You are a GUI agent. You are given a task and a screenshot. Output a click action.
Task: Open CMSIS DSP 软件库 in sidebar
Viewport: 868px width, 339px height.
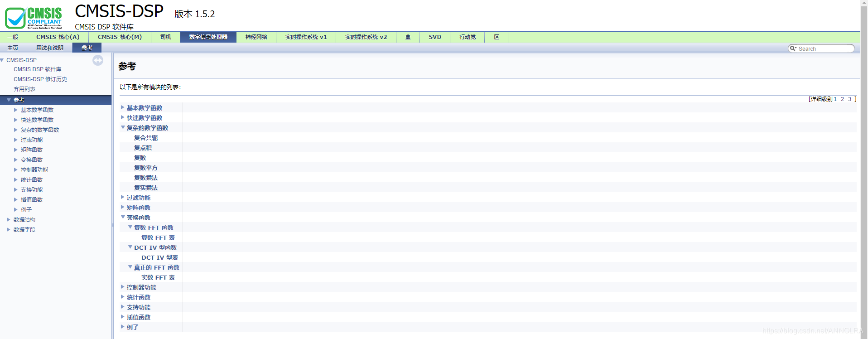pyautogui.click(x=38, y=69)
